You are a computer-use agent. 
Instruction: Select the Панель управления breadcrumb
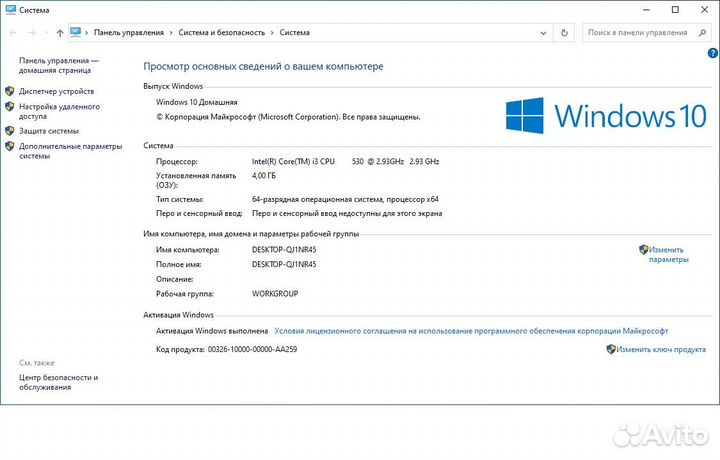[x=130, y=32]
